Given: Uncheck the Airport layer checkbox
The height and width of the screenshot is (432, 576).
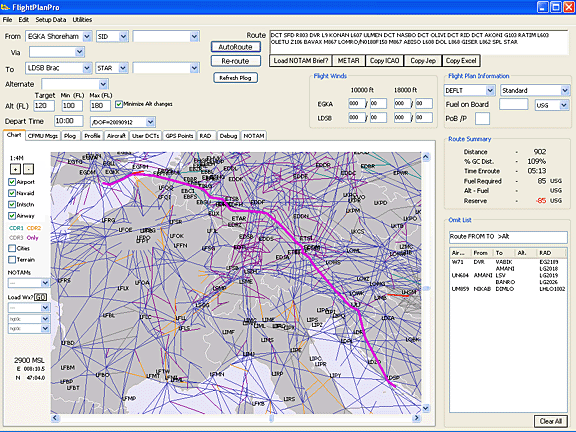Looking at the screenshot, I should [12, 182].
